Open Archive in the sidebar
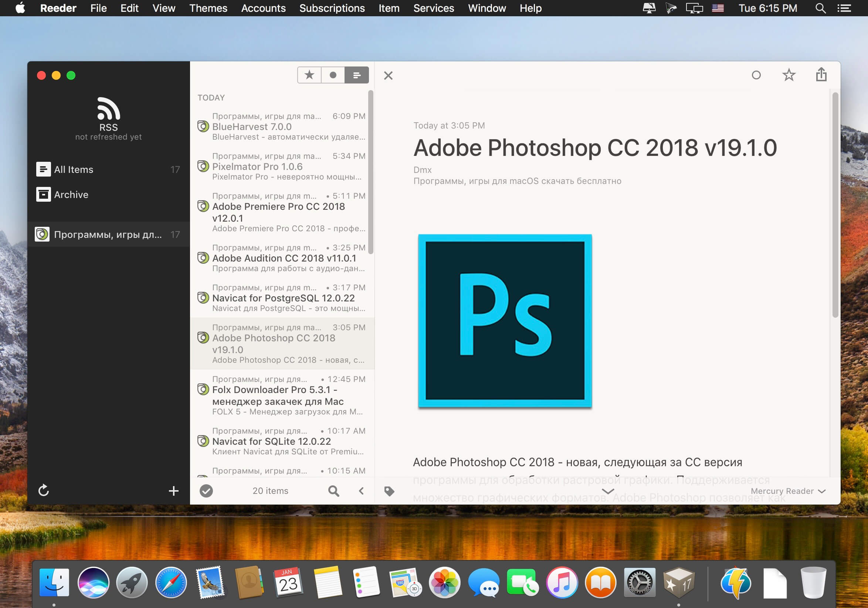Screen dimensions: 868x608 click(x=109, y=195)
